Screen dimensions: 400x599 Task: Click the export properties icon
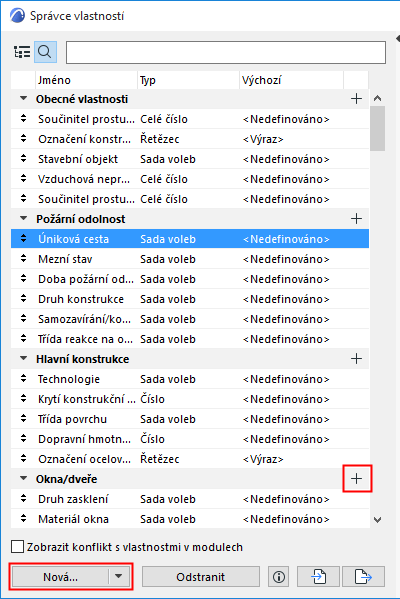tap(363, 577)
